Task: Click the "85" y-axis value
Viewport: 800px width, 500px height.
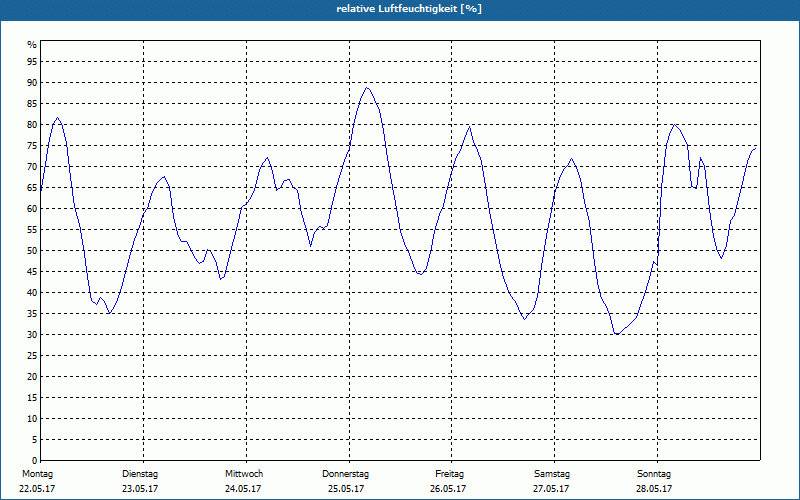Action: 32,104
